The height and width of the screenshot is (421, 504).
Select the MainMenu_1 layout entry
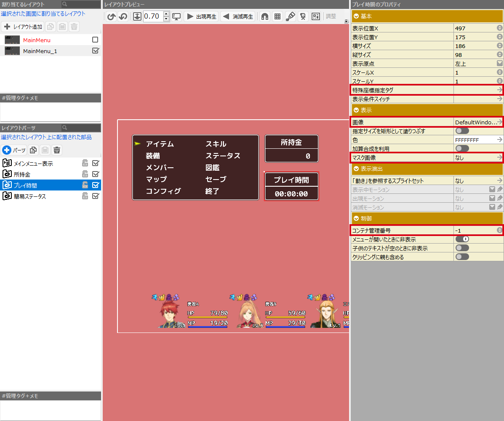(x=40, y=51)
